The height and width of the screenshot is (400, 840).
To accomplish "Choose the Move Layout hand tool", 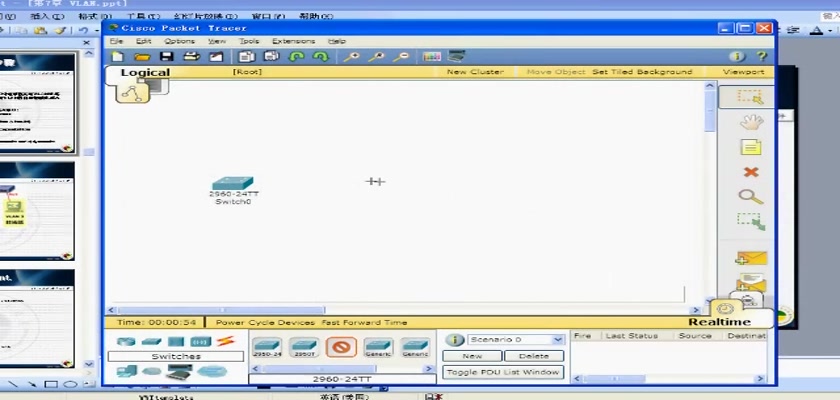I will point(751,122).
